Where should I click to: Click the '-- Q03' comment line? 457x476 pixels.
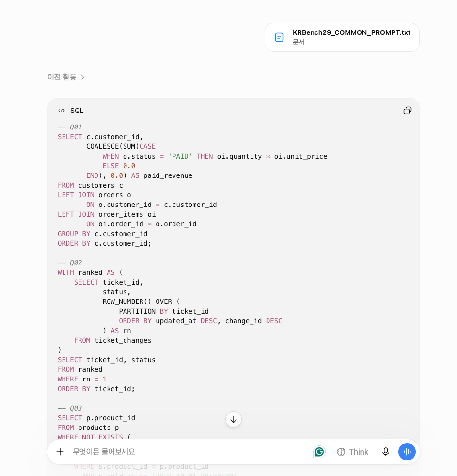(x=70, y=408)
